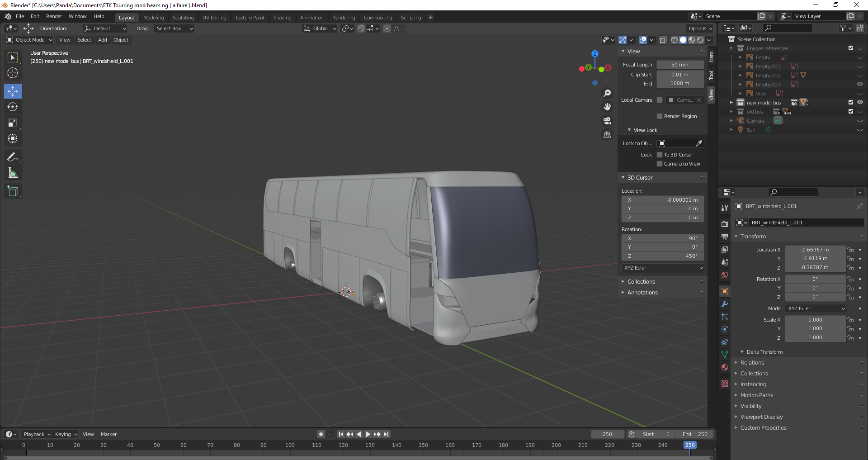
Task: Click the Scale X 1.000 field
Action: pos(815,320)
